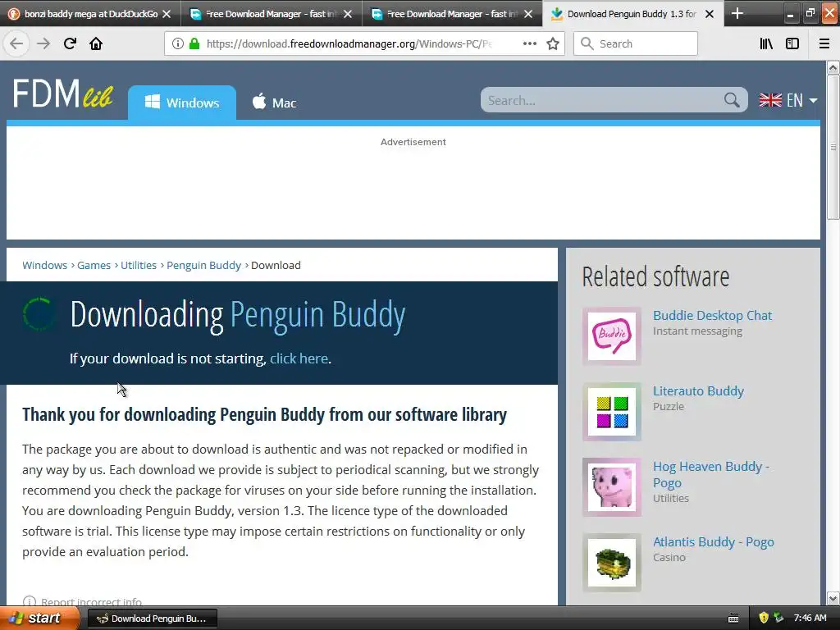Bookmark this page with the star
The height and width of the screenshot is (630, 840).
[553, 43]
